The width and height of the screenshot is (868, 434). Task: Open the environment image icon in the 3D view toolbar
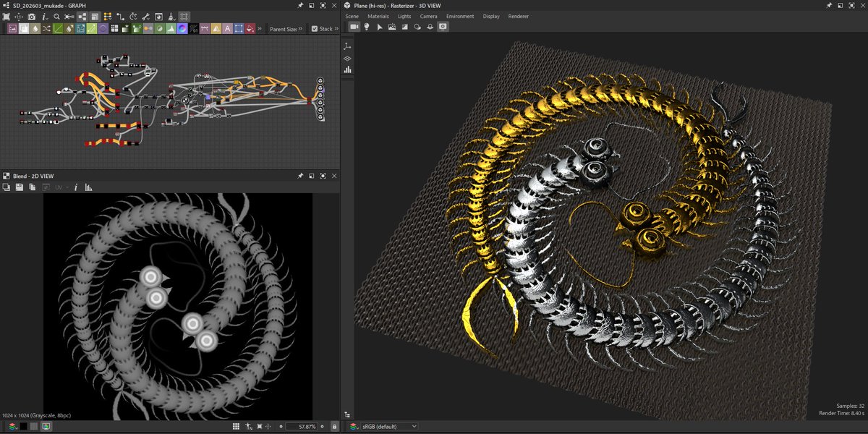coord(392,27)
